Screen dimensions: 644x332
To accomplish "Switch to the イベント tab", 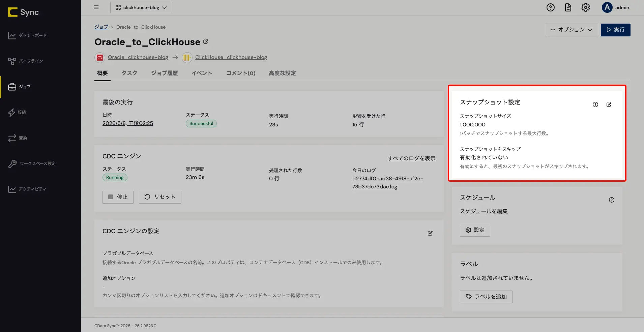I will (202, 73).
